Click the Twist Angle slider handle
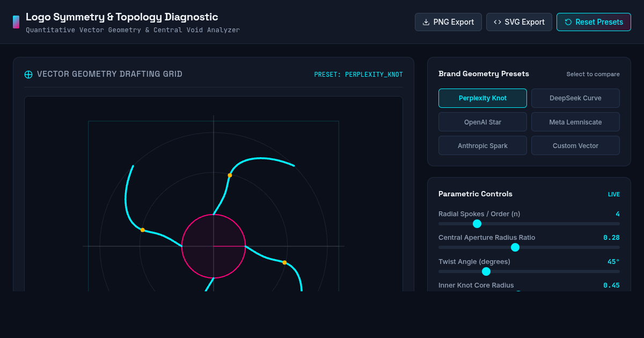644x338 pixels. tap(486, 271)
